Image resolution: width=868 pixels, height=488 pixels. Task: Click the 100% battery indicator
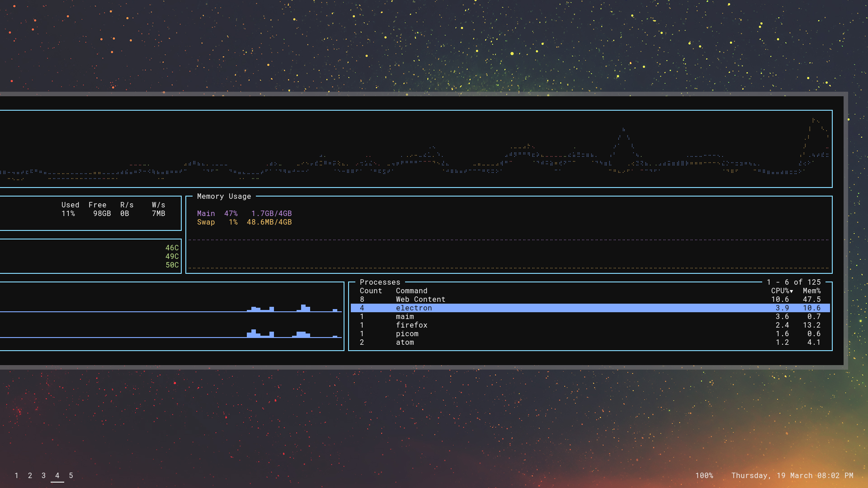click(x=704, y=475)
